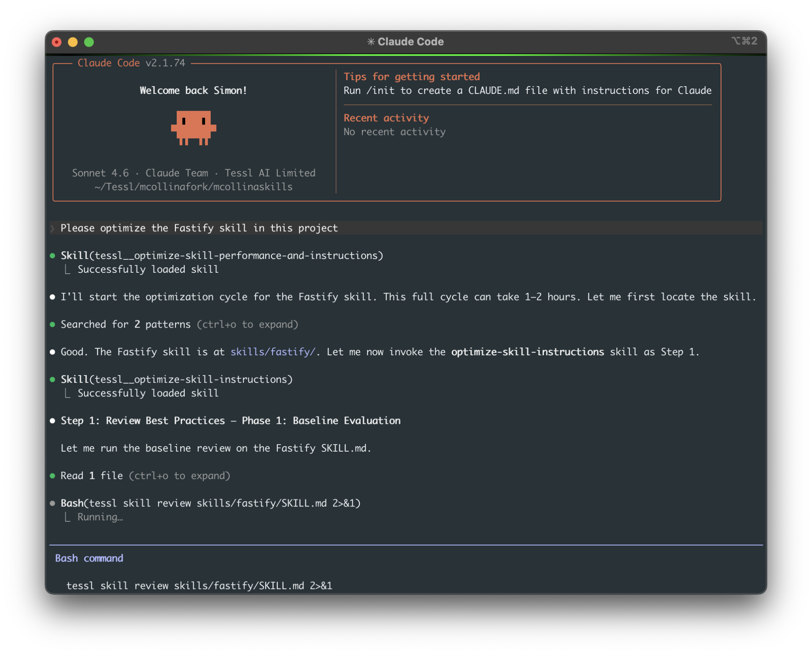Click the green dot beside Read 1 file
Viewport: 812px width, 654px height.
pos(52,476)
